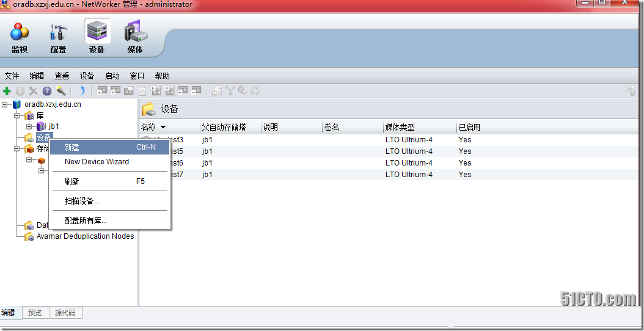Screen dimensions: 644x331
Task: Open the 媒体 media view
Action: [136, 37]
